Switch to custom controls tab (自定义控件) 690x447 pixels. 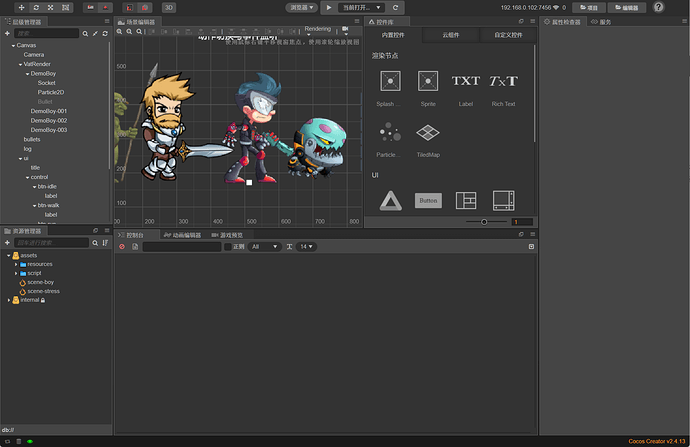point(508,35)
